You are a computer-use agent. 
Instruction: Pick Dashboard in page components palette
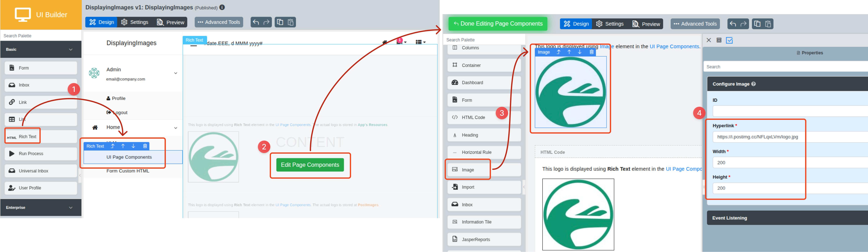[484, 83]
